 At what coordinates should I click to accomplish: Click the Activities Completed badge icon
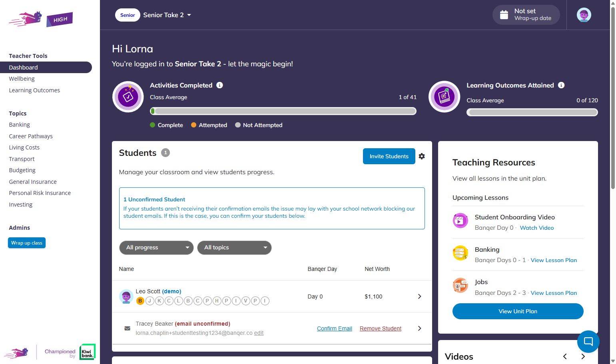point(128,97)
